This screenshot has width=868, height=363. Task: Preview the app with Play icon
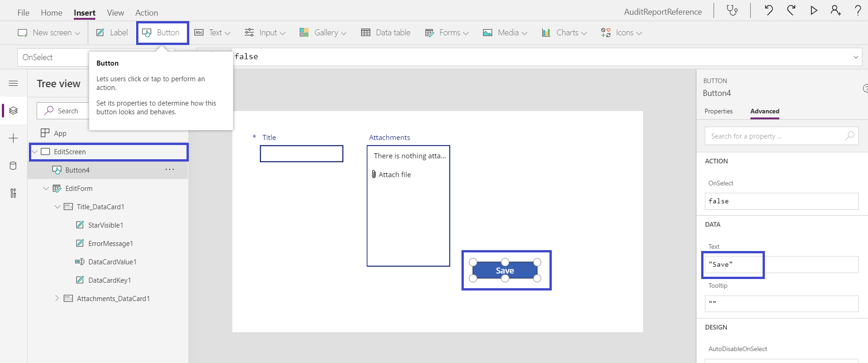tap(813, 11)
